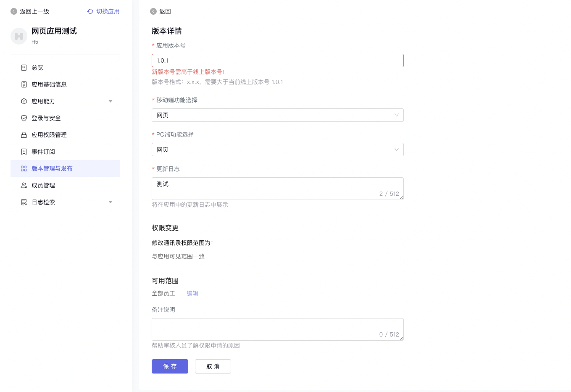
Task: Expand the 日志检索 submenu arrow
Action: 111,202
